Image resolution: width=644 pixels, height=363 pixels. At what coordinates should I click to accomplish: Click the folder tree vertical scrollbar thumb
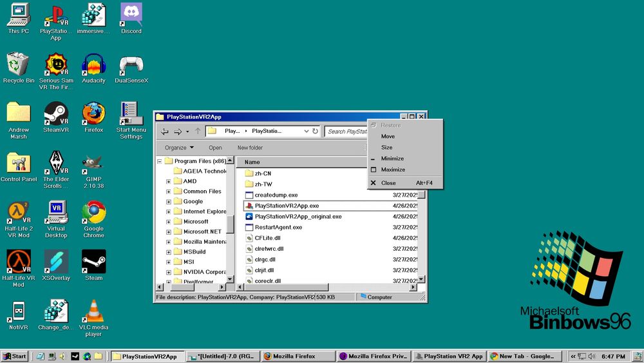(x=230, y=224)
